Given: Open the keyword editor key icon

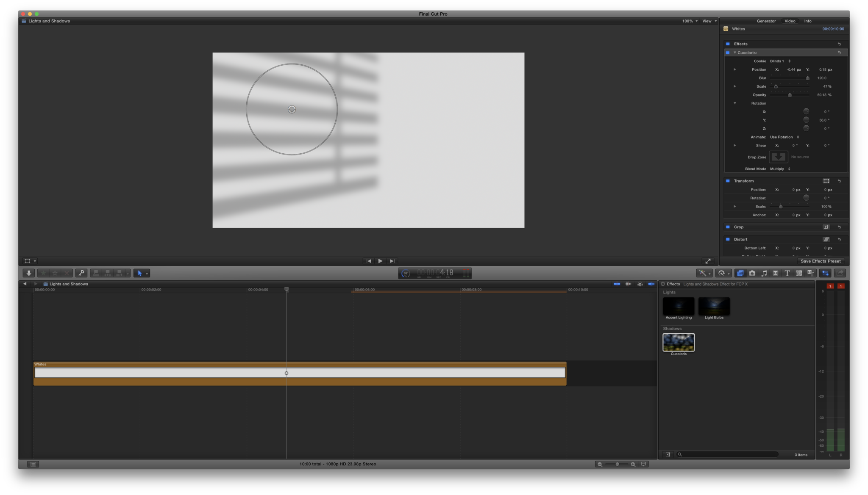Looking at the screenshot, I should pos(81,273).
